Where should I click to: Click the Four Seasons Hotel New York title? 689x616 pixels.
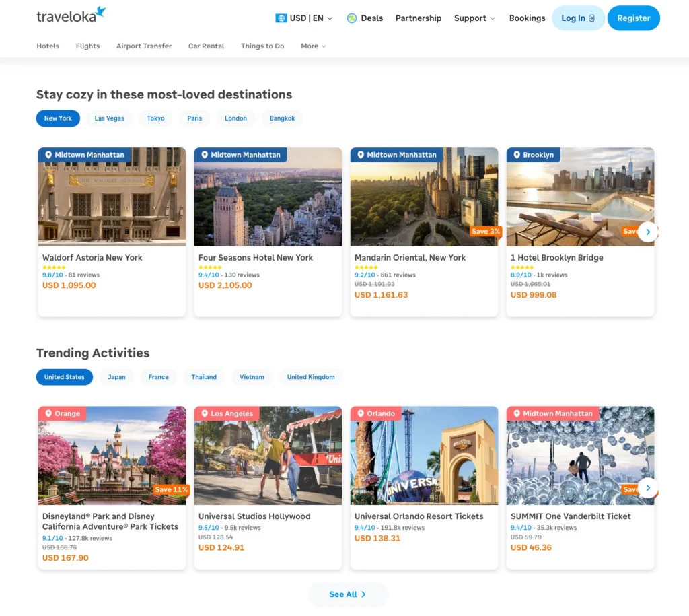point(255,258)
